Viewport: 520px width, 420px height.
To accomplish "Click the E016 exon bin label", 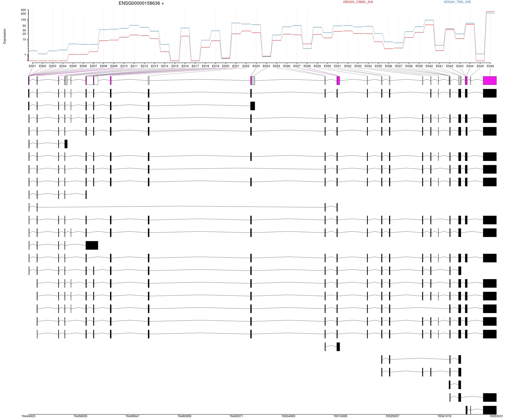I will coord(185,66).
